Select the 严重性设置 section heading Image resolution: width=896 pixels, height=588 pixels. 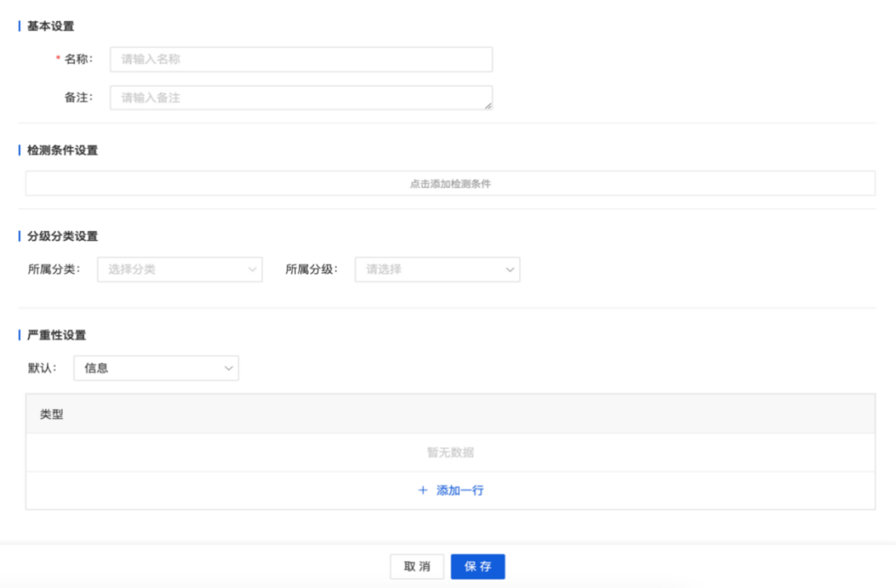tap(56, 335)
